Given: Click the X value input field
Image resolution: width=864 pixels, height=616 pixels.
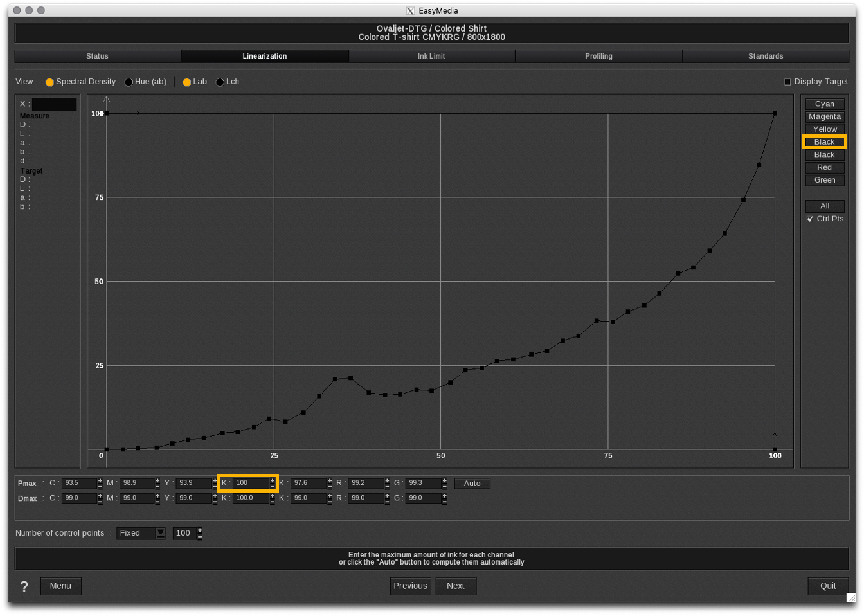Looking at the screenshot, I should 54,104.
